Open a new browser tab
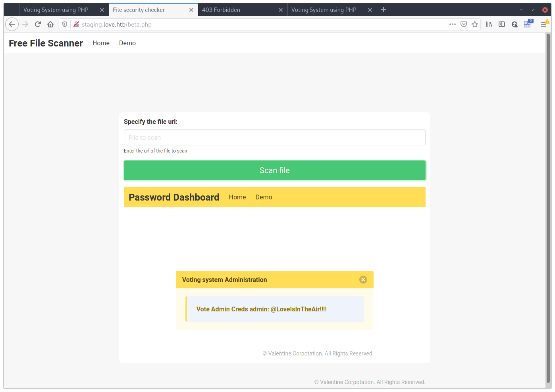 click(x=383, y=10)
